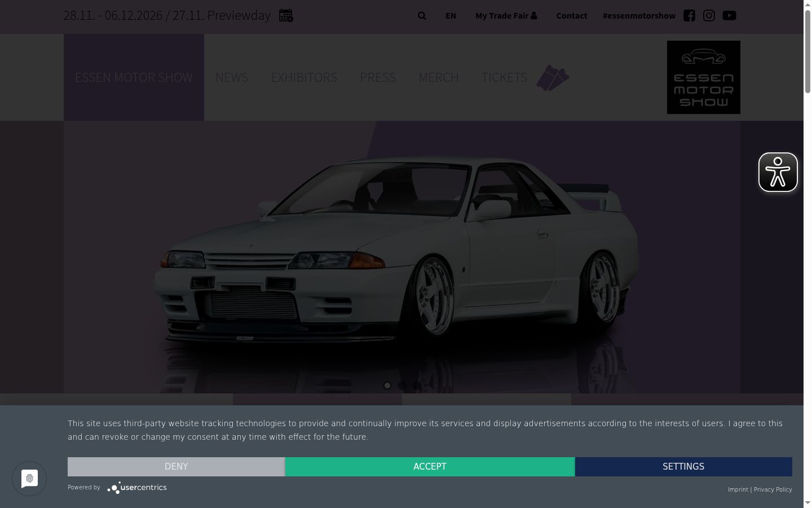The width and height of the screenshot is (812, 508).
Task: Open the NEWS menu
Action: pos(232,77)
